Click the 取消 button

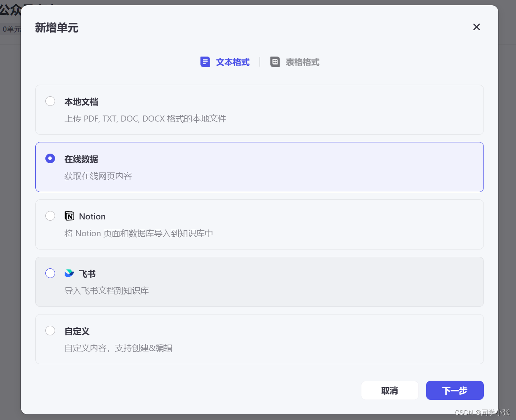(390, 390)
